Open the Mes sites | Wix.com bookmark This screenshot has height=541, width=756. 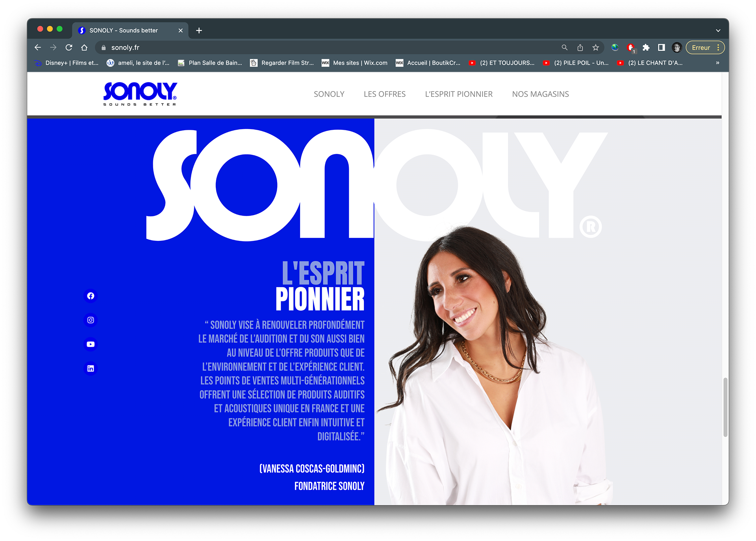point(354,63)
